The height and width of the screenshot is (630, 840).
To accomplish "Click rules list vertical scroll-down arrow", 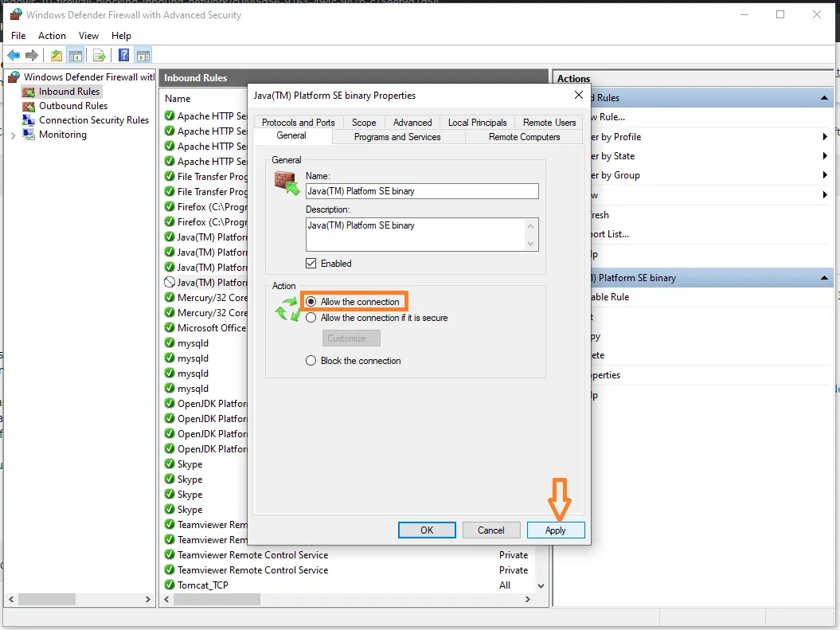I will (x=541, y=585).
